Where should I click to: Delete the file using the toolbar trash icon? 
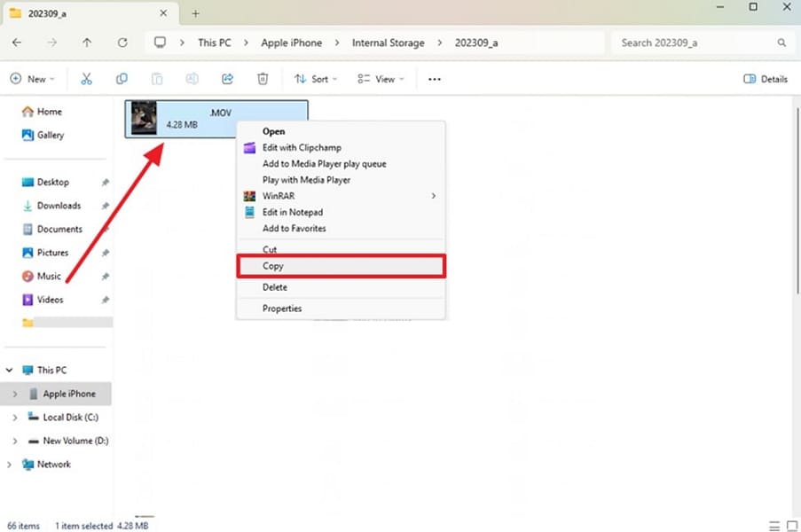(x=262, y=79)
